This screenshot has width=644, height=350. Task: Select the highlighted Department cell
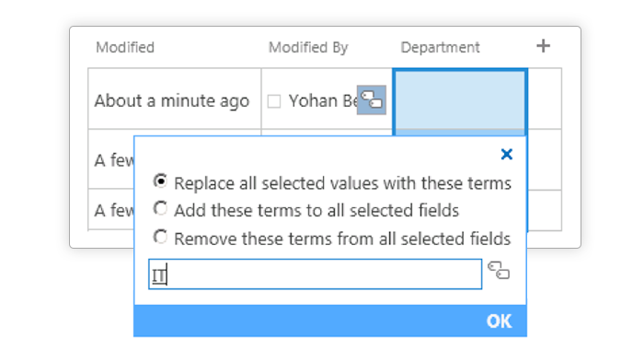pos(460,99)
